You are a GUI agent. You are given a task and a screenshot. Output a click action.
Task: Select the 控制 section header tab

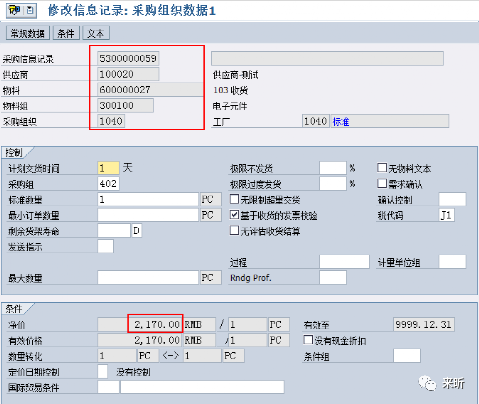tap(14, 153)
